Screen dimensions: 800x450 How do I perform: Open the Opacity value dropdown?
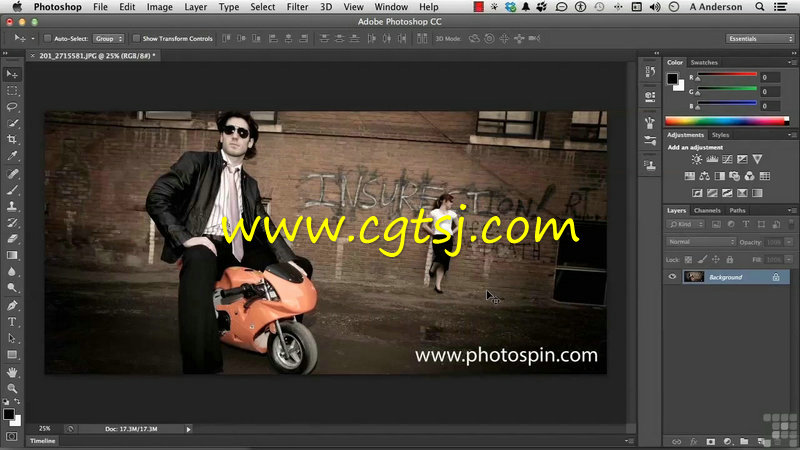(789, 242)
